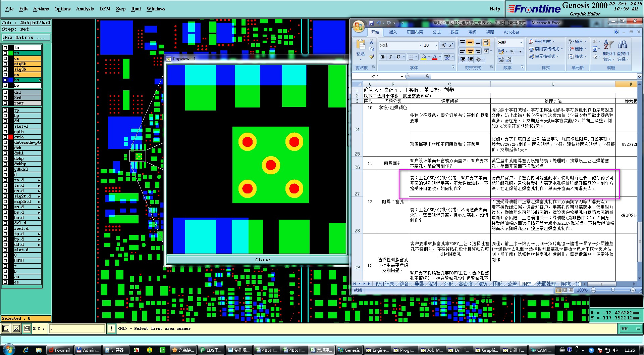This screenshot has height=355, width=644.
Task: Expand the 单元格样式 cell styles menu
Action: pos(544,56)
